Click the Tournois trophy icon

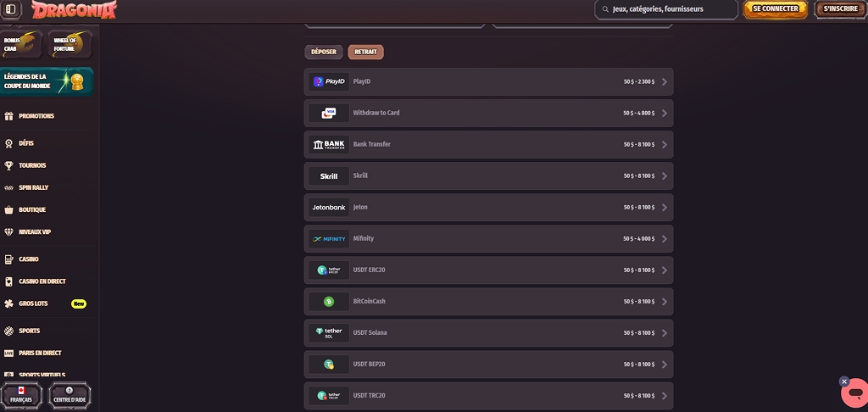8,165
